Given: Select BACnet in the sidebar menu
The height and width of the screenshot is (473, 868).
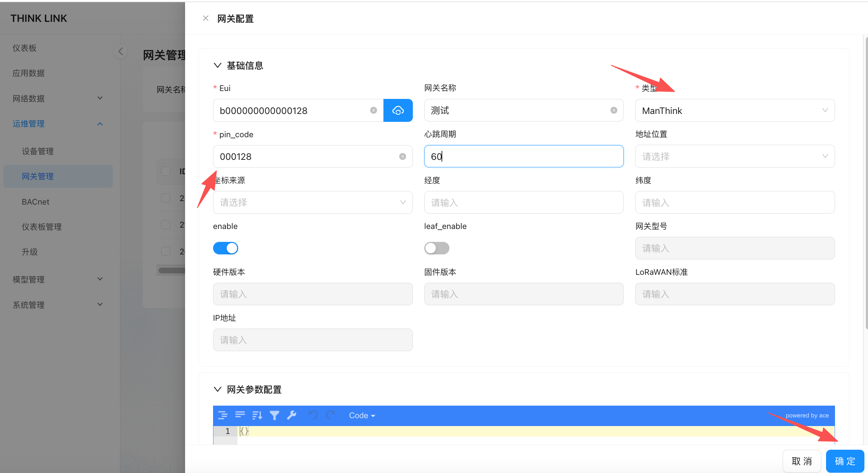Looking at the screenshot, I should click(x=36, y=202).
